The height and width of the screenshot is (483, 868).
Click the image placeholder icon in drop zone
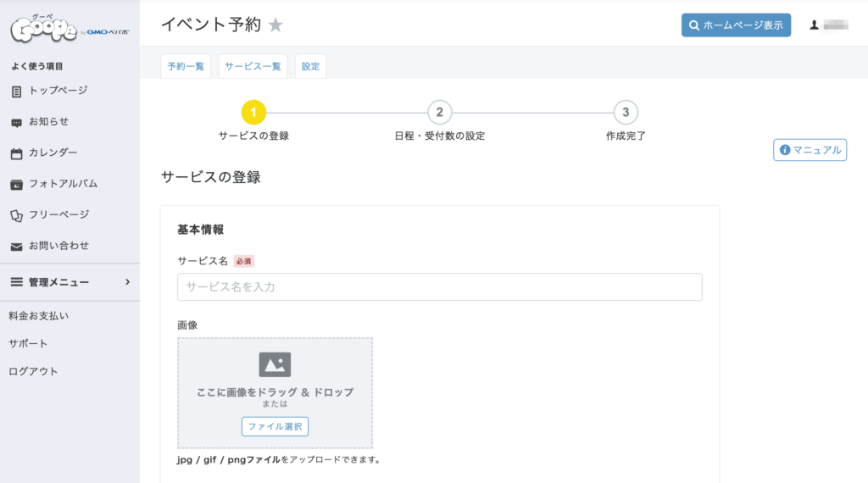point(275,364)
